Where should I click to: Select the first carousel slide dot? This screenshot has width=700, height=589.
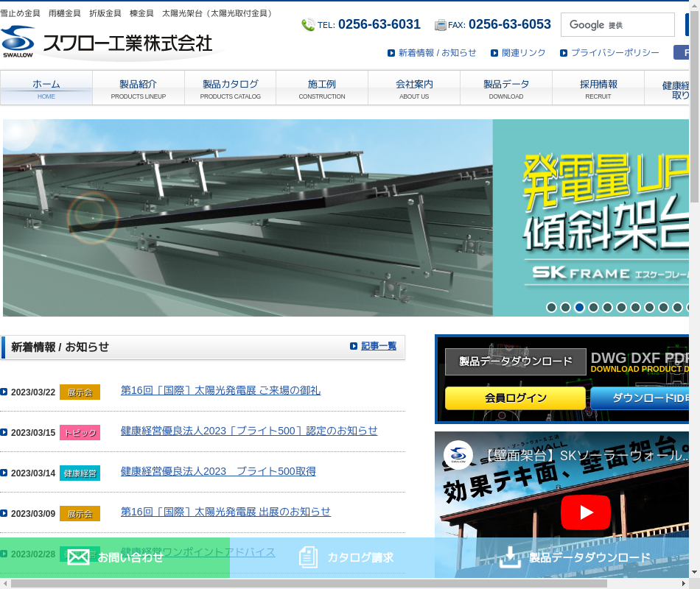click(x=551, y=308)
